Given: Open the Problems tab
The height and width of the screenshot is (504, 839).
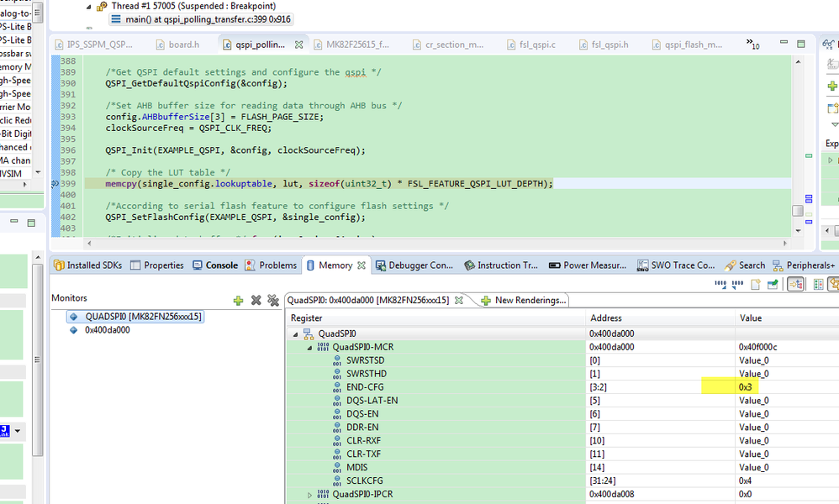Looking at the screenshot, I should 271,265.
